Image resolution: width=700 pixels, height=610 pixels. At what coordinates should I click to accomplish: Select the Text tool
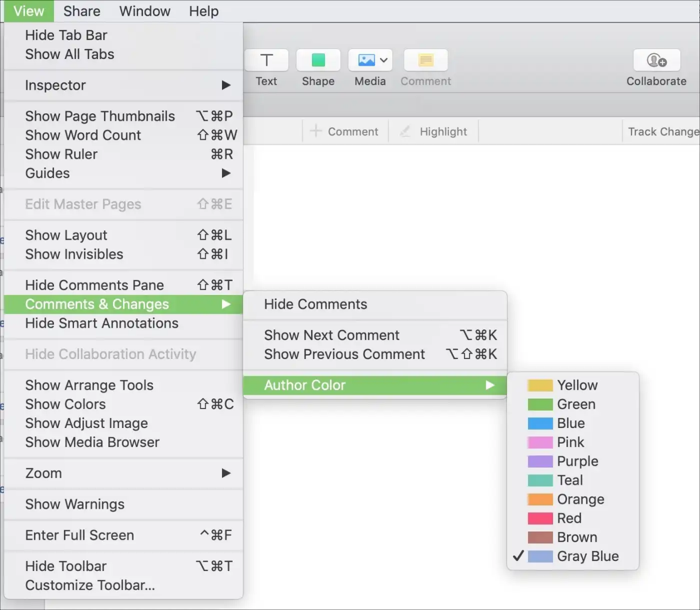pyautogui.click(x=266, y=60)
